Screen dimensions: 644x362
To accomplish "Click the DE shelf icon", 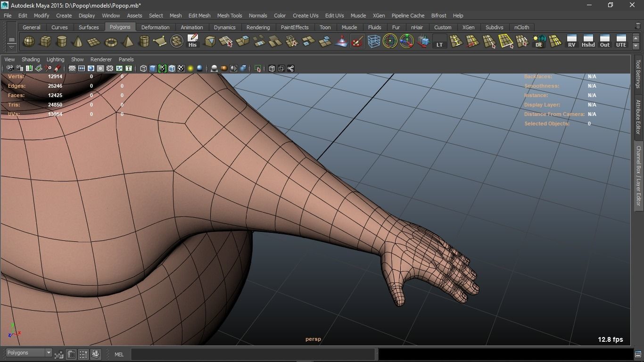I will point(539,42).
